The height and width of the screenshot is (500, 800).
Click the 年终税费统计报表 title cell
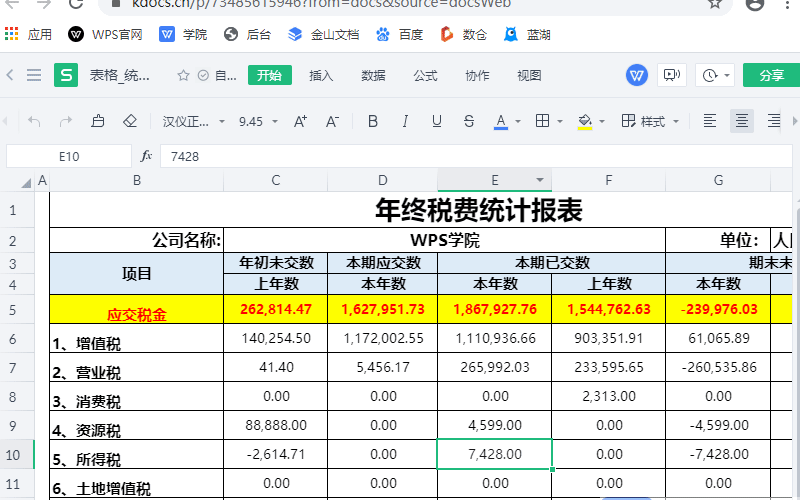(479, 210)
